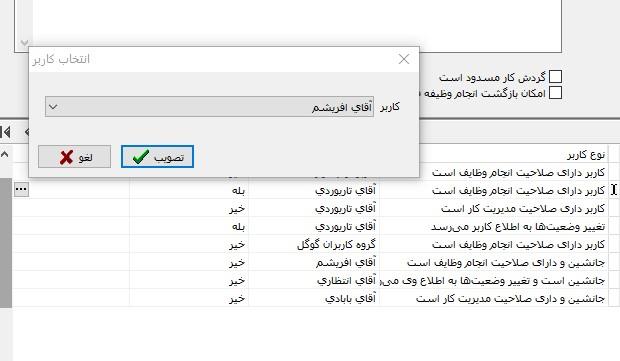Click the scroll-up arrow beside the table
The image size is (620, 361).
point(5,154)
